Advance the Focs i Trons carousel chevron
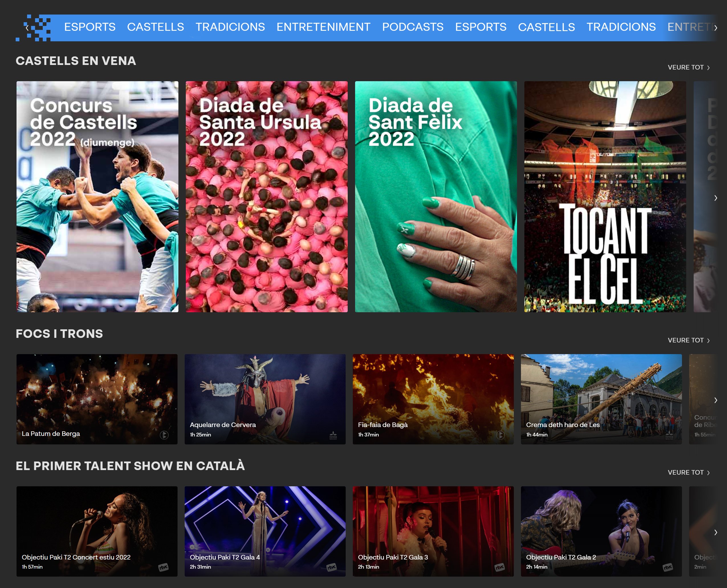 [716, 400]
